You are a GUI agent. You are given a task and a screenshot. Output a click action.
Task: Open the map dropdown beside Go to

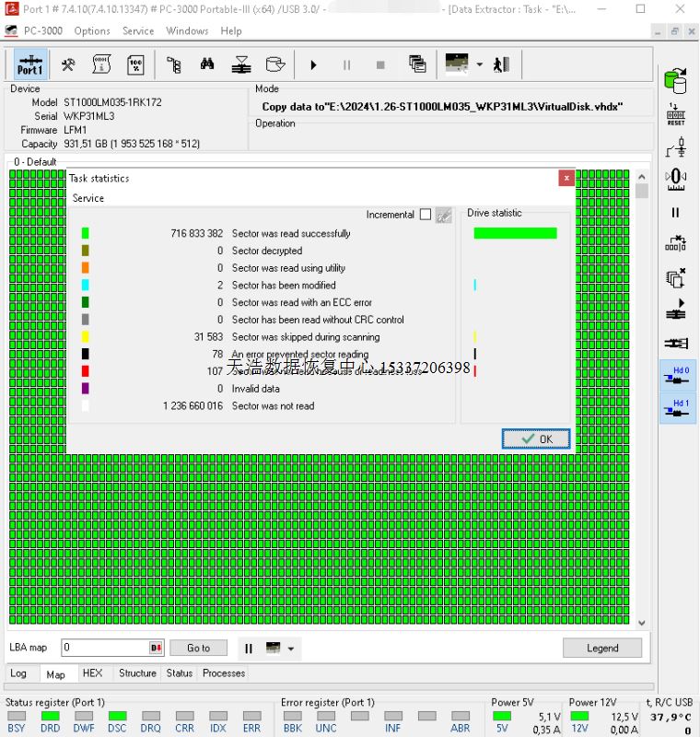(x=291, y=649)
